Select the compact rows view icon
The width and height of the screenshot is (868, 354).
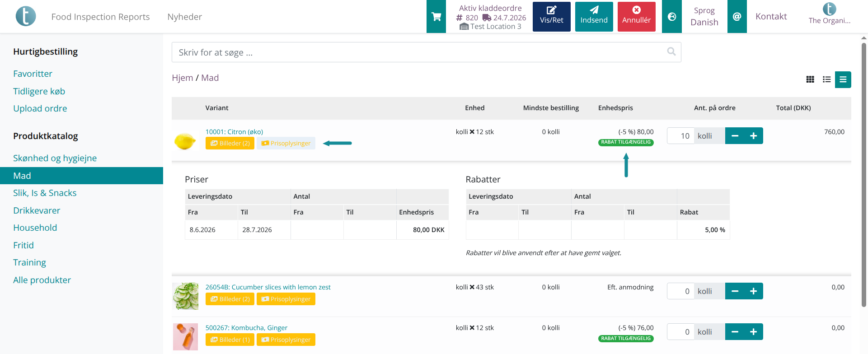pos(843,79)
